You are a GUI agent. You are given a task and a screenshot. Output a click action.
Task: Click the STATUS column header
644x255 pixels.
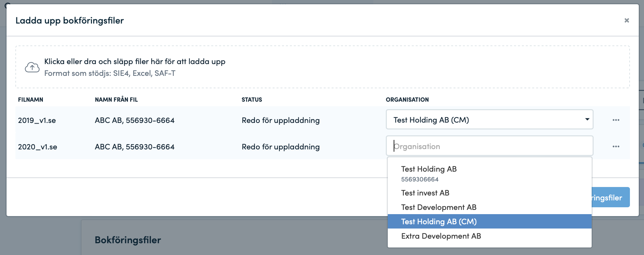252,100
